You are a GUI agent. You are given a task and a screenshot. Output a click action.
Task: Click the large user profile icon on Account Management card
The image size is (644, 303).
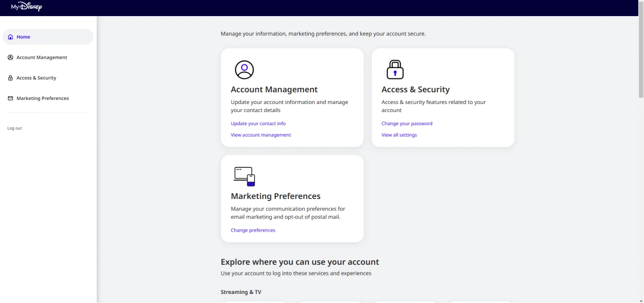245,70
